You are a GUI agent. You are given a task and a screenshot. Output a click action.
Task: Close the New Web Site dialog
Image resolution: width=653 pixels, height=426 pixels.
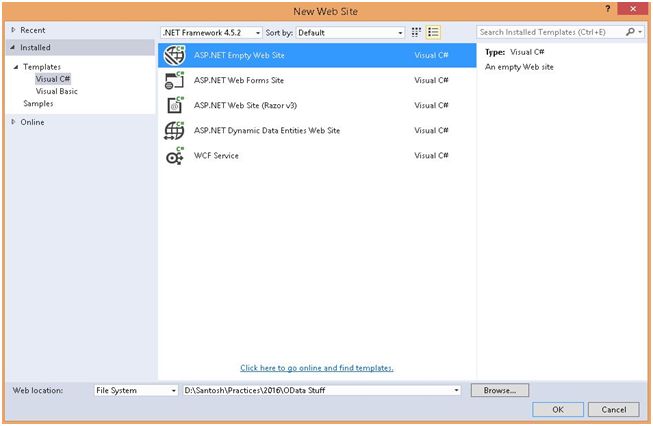pos(633,8)
